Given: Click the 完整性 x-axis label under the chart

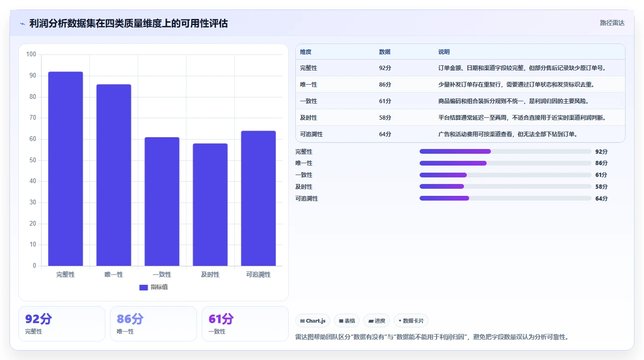Looking at the screenshot, I should (x=66, y=274).
